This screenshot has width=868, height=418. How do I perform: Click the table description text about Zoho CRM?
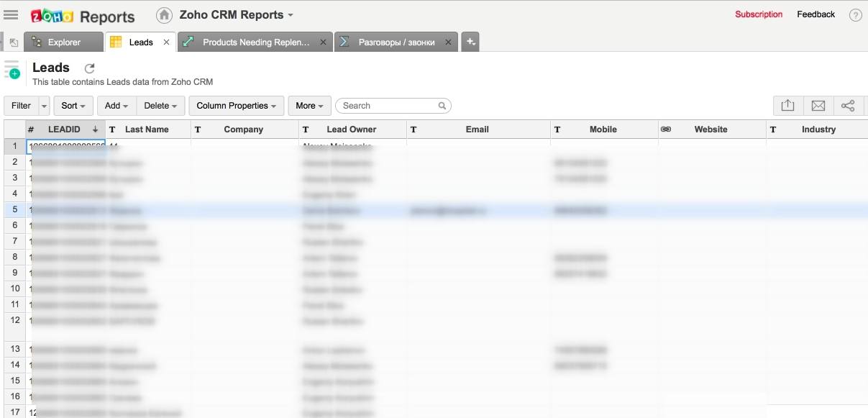click(x=122, y=82)
